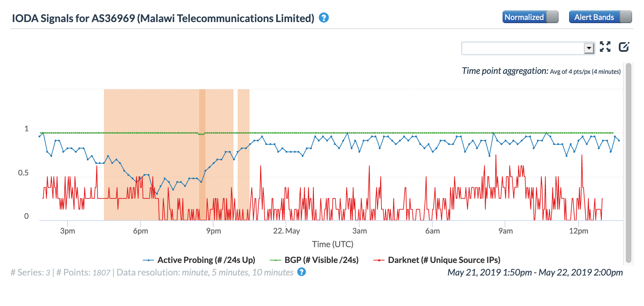The image size is (644, 306).
Task: Click the edit chart icon
Action: coord(624,47)
